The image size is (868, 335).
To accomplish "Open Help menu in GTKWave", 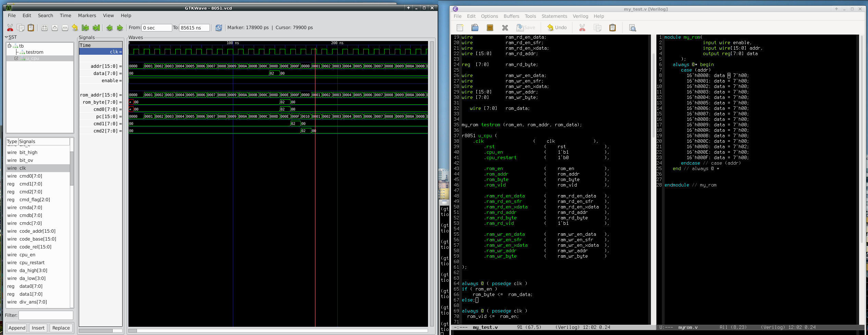I will (126, 15).
